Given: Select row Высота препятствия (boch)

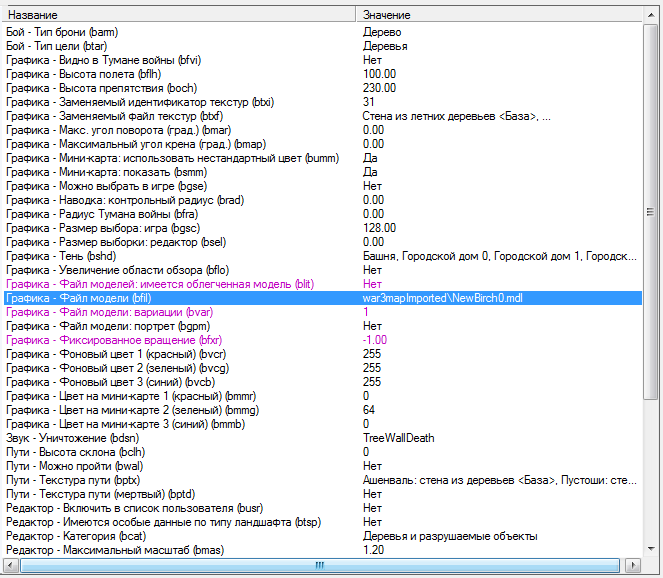Looking at the screenshot, I should point(323,88).
